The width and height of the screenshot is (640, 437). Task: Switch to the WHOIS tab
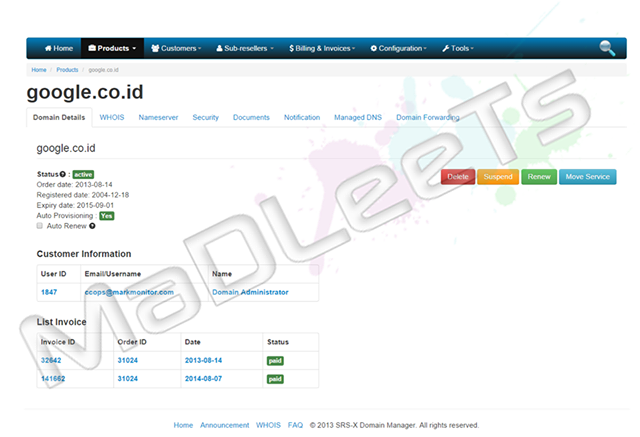click(112, 118)
